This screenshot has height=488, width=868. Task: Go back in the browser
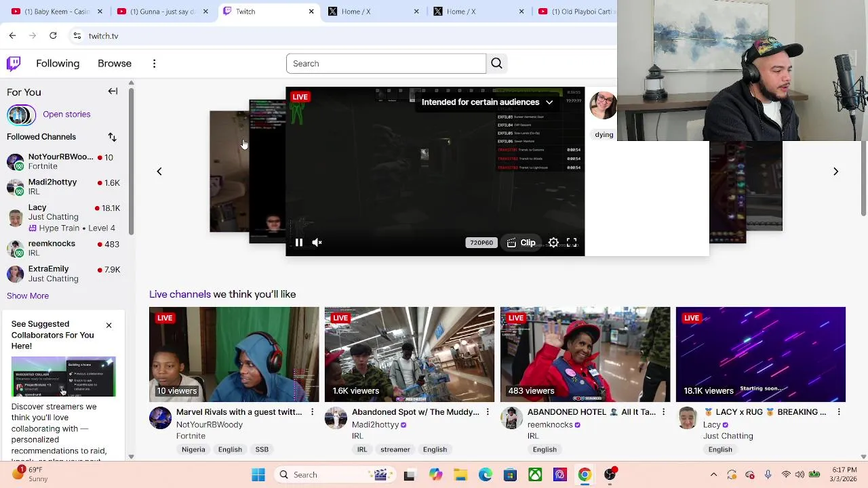(12, 35)
